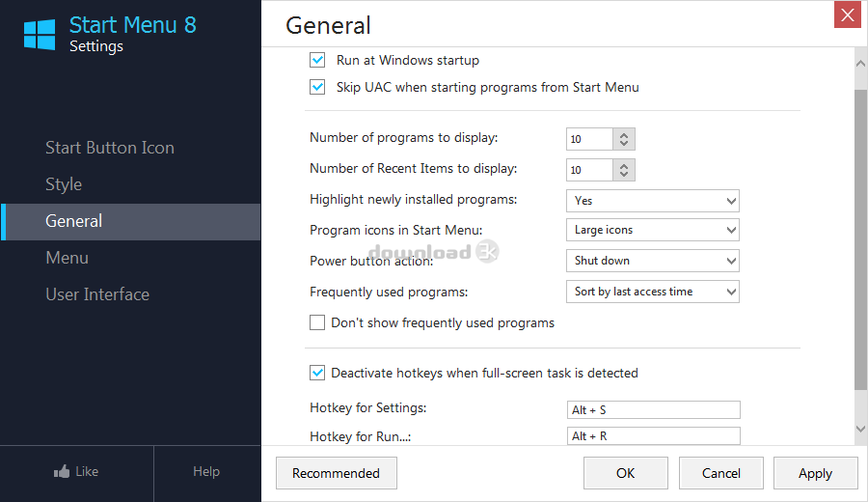Click the scrollbar down arrow

pos(859,428)
